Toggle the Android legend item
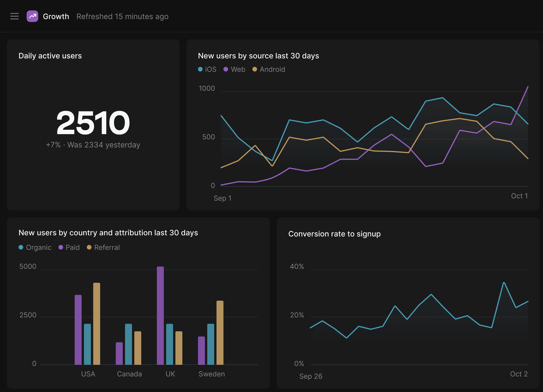The width and height of the screenshot is (543, 392). 269,69
